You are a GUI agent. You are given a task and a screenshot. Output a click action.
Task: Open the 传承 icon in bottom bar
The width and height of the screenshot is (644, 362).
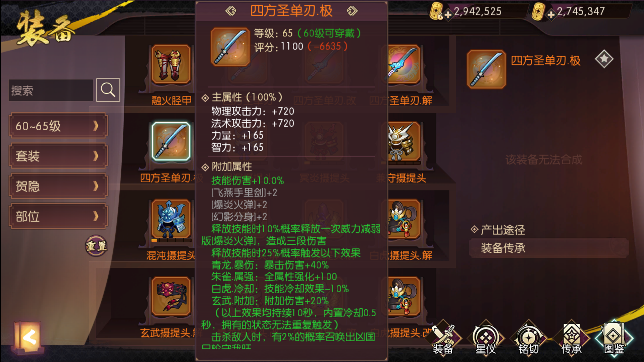(x=572, y=338)
